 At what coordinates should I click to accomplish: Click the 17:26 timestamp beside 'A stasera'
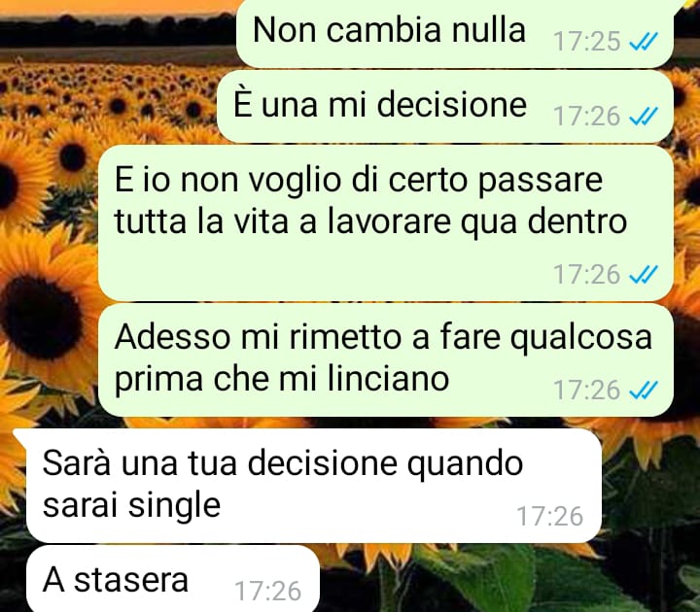pos(268,591)
